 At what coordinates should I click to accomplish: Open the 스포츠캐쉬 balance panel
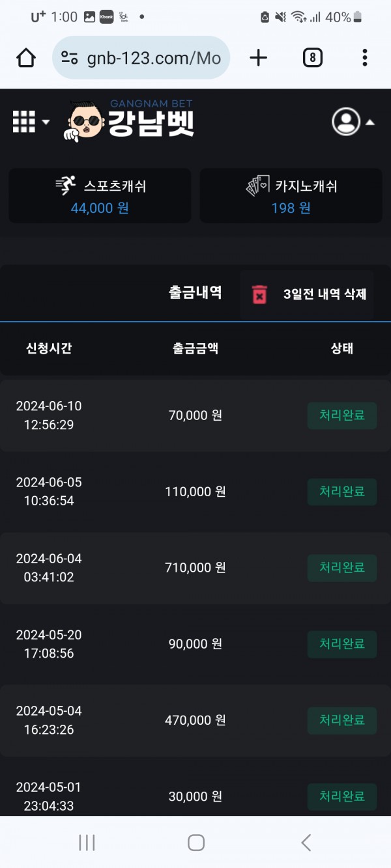[100, 196]
